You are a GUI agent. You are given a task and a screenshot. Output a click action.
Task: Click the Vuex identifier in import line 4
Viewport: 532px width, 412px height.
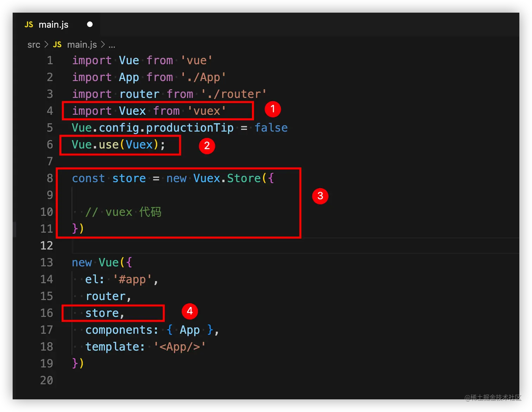point(132,111)
